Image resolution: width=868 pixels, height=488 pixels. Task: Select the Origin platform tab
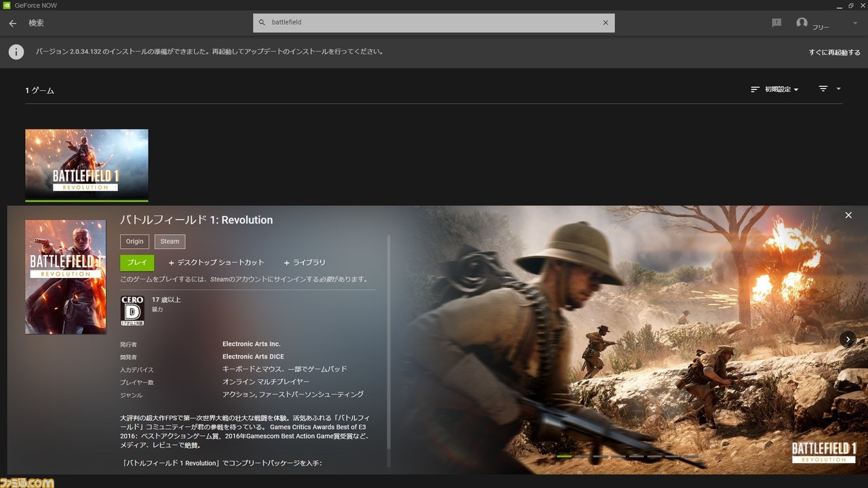(134, 241)
